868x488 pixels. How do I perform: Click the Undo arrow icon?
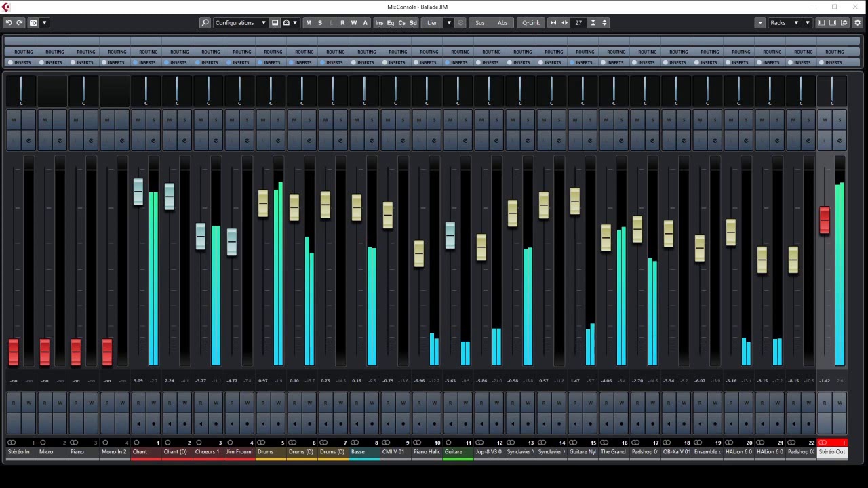(9, 22)
